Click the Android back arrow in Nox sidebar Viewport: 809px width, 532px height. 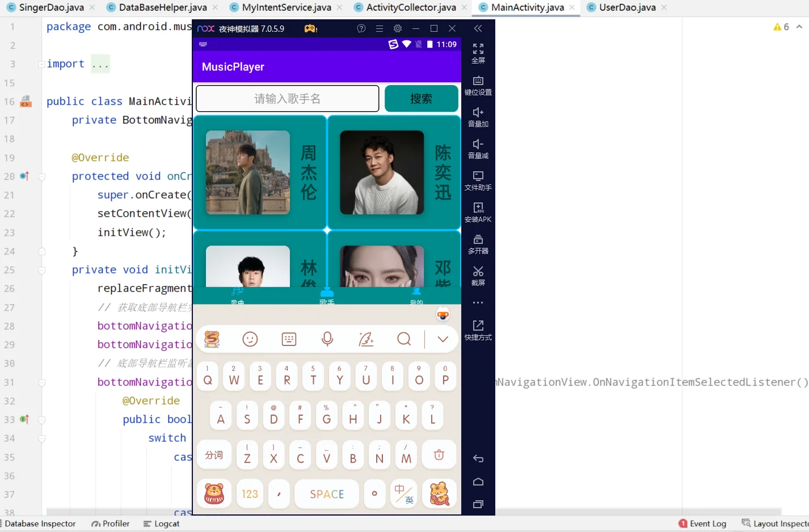[478, 459]
